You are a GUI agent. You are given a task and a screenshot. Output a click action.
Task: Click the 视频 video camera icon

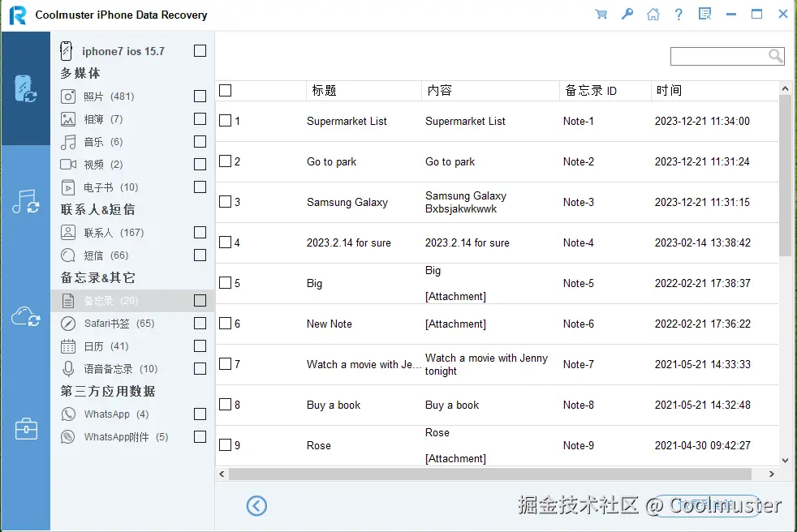click(x=68, y=165)
